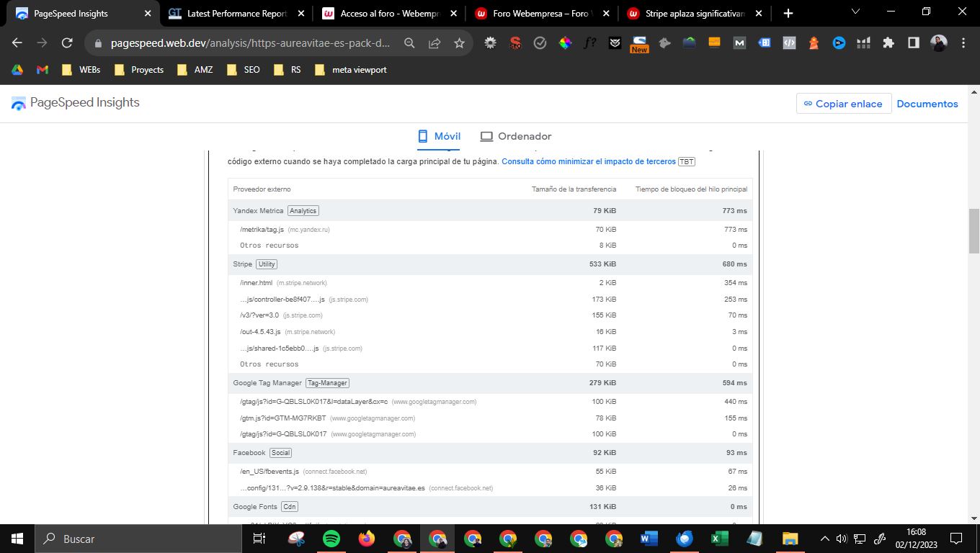Image resolution: width=980 pixels, height=553 pixels.
Task: Open the extension marked New
Action: (x=639, y=45)
